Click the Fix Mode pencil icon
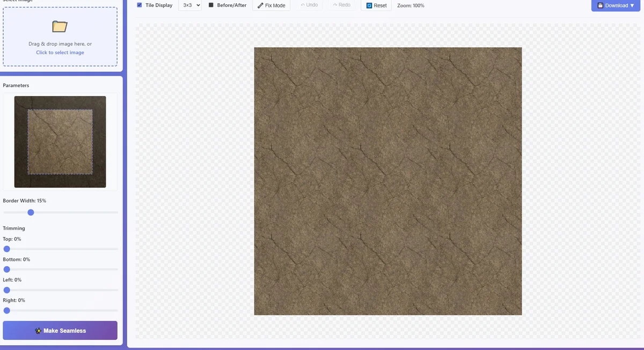This screenshot has height=350, width=644. click(x=260, y=5)
